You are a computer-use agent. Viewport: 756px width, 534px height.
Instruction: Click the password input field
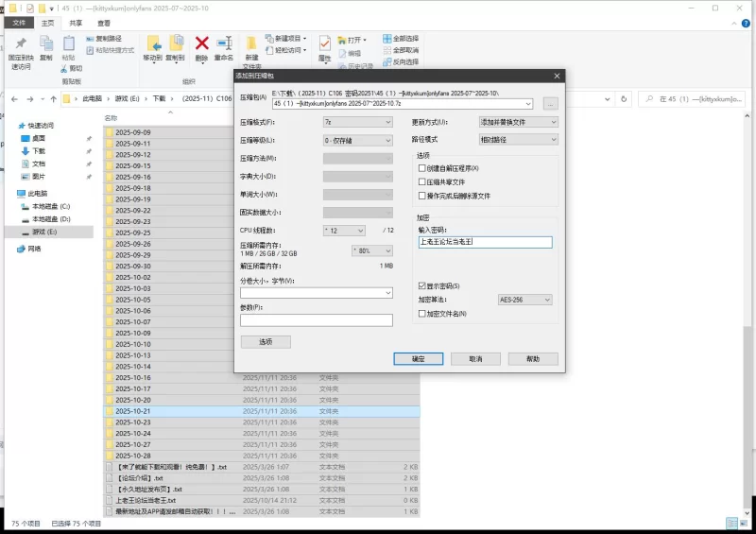(x=485, y=242)
